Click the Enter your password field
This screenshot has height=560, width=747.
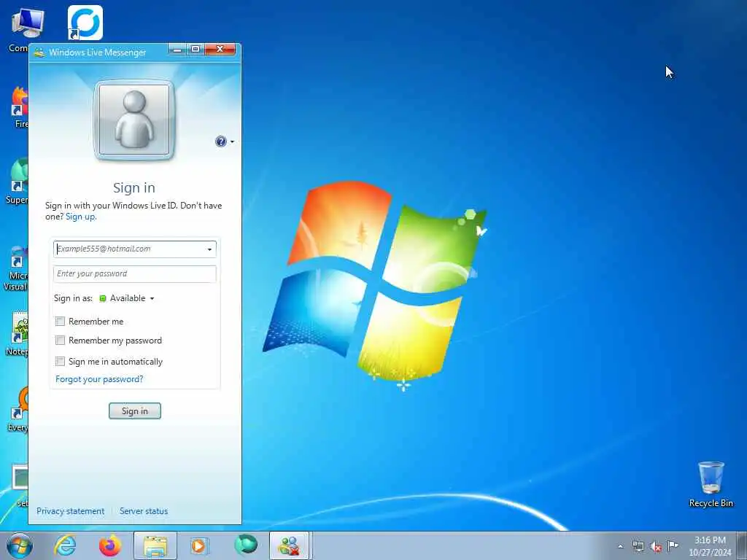135,274
